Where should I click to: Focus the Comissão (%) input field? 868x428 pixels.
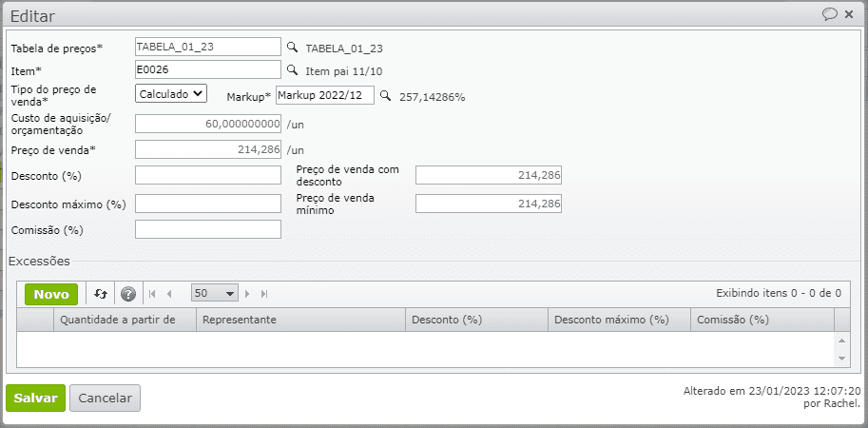(208, 229)
